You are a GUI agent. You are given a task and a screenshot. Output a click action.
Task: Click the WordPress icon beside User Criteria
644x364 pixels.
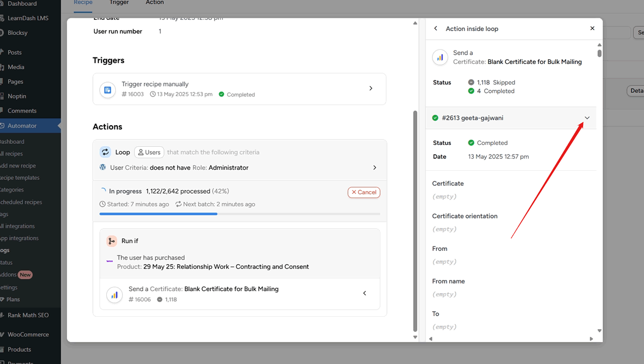pyautogui.click(x=103, y=168)
